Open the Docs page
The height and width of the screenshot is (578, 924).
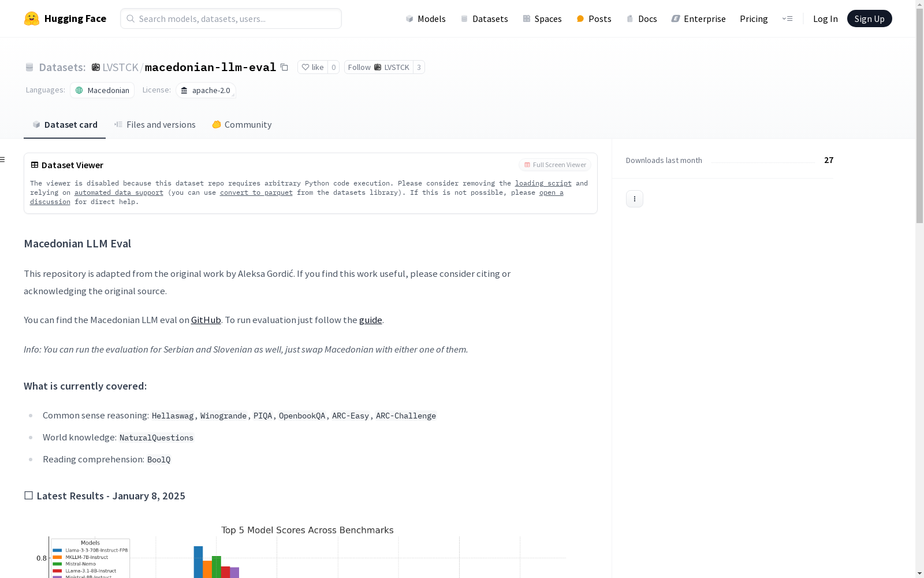[x=642, y=18]
